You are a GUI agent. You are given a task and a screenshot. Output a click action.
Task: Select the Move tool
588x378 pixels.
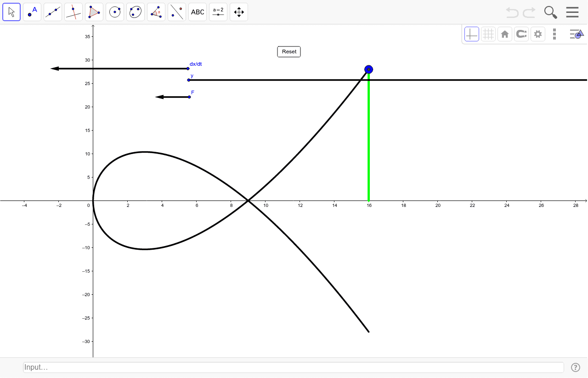(11, 12)
